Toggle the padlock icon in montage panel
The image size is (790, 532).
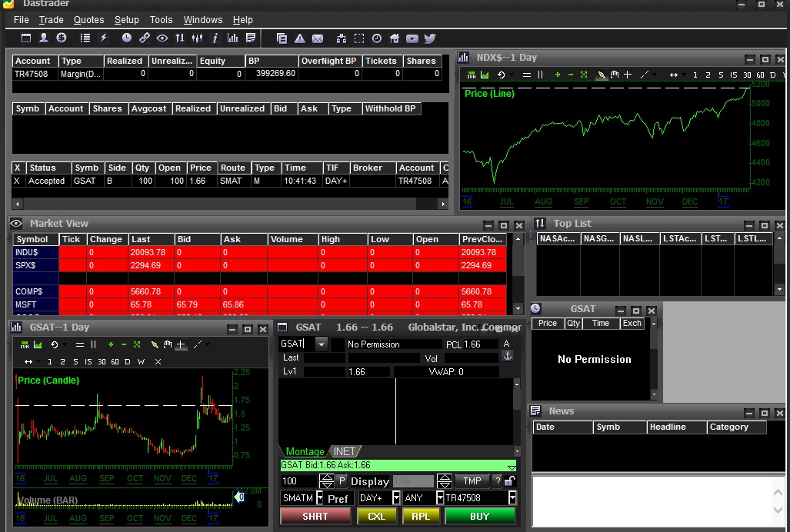[x=509, y=481]
